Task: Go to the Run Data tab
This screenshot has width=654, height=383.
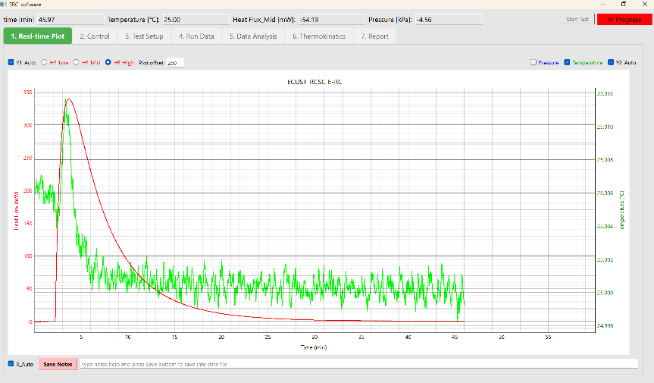Action: [x=196, y=36]
